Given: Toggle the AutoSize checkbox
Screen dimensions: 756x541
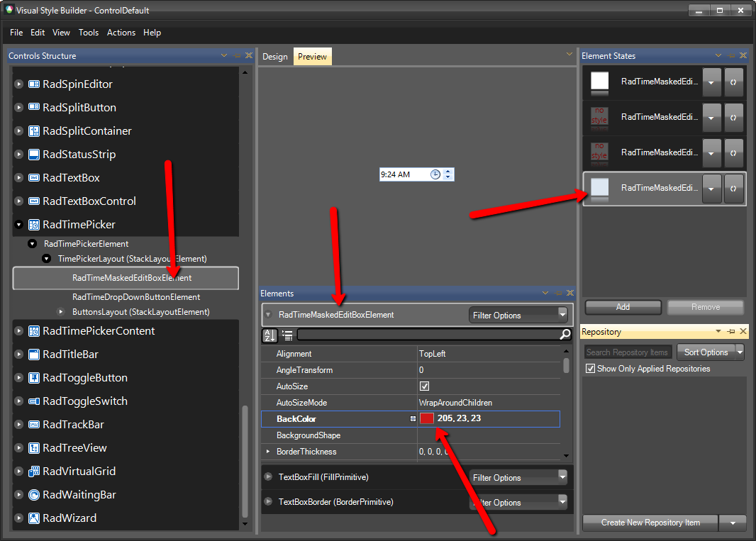Looking at the screenshot, I should click(x=424, y=386).
